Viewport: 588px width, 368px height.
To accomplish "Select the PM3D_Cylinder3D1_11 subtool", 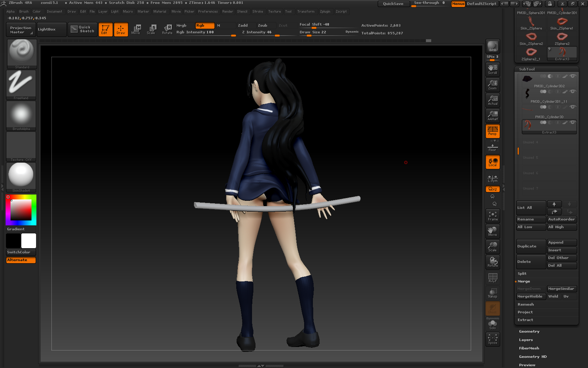I will coord(549,96).
